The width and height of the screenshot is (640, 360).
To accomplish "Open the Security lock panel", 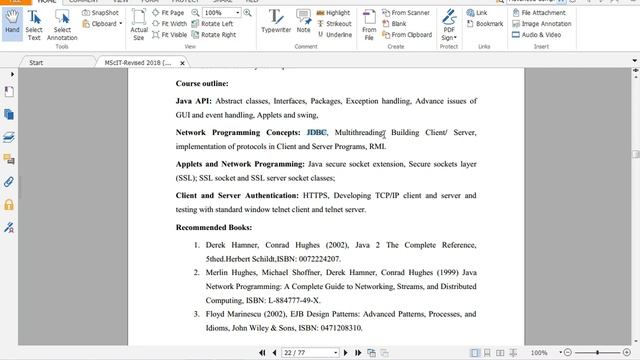I will click(9, 204).
